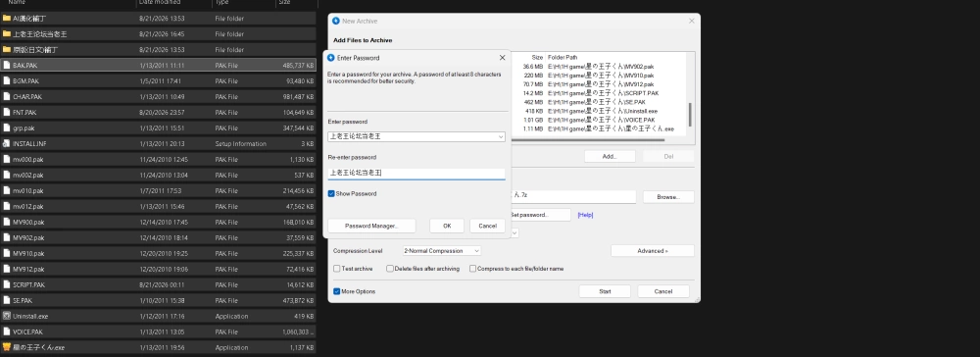The width and height of the screenshot is (980, 357).
Task: Click the mv000.pak file icon
Action: click(x=7, y=160)
